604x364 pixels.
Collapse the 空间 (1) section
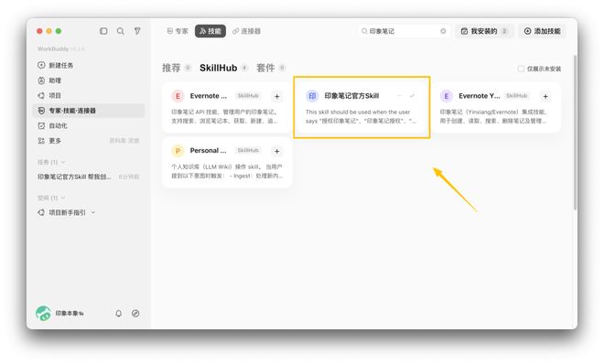[63, 198]
